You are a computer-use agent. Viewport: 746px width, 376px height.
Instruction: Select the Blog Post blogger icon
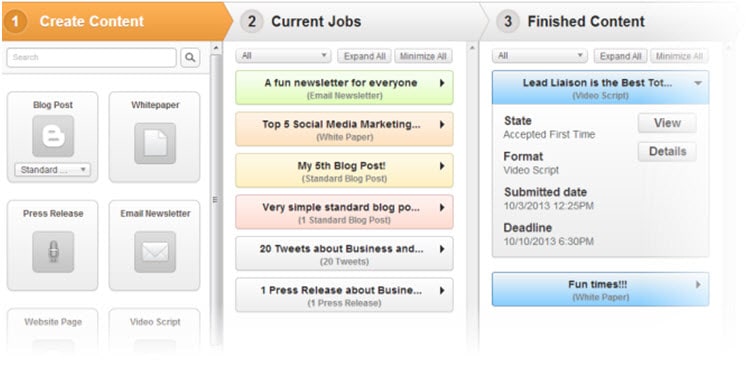53,136
